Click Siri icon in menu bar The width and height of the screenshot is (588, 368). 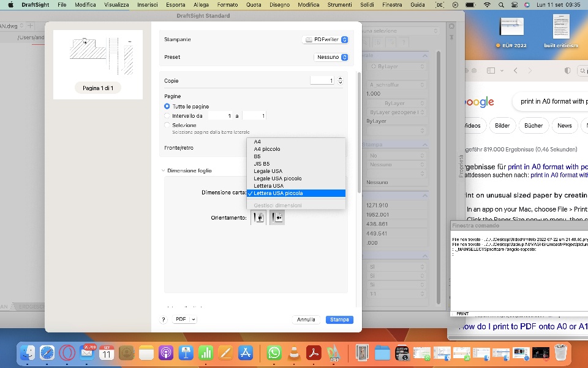point(527,5)
